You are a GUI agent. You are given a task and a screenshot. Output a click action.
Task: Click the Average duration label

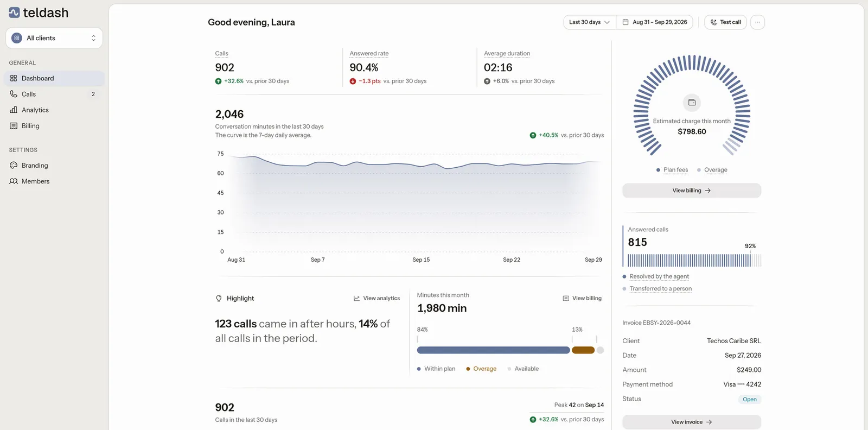click(507, 53)
